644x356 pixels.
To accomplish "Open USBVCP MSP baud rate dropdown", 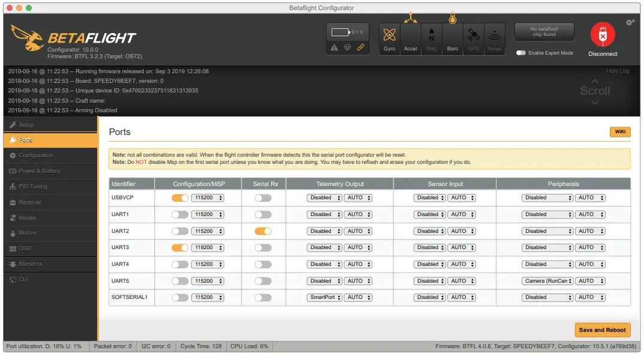I will 208,198.
